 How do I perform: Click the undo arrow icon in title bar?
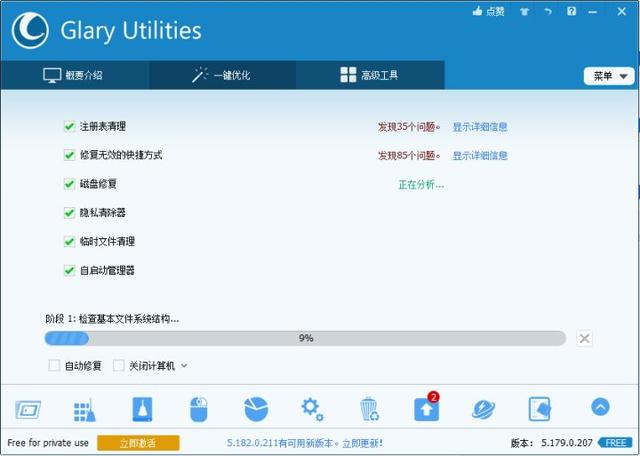click(548, 11)
